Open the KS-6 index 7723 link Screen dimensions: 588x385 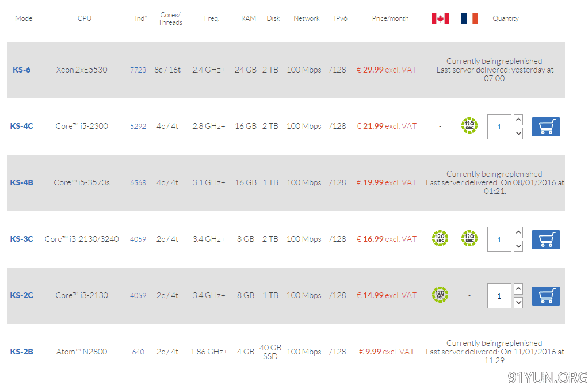(x=138, y=70)
